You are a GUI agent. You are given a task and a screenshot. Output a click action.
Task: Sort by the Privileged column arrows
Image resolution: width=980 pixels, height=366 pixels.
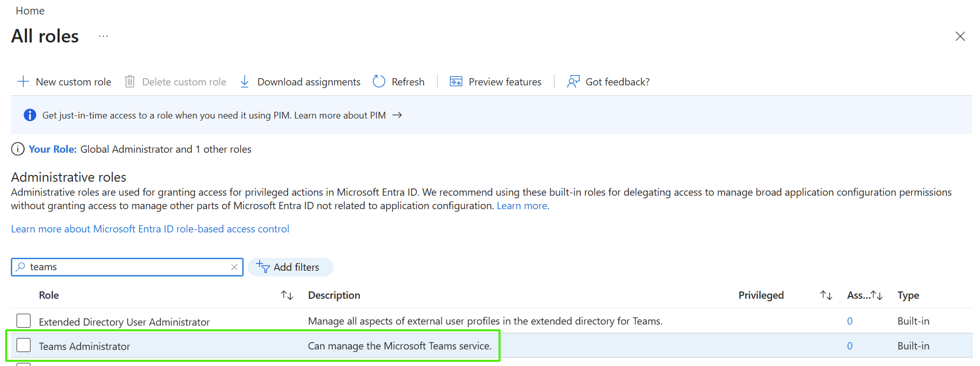pos(826,295)
